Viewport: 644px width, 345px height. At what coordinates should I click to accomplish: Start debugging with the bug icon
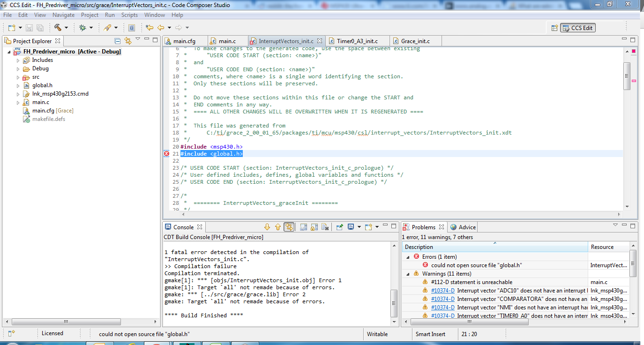click(x=82, y=28)
